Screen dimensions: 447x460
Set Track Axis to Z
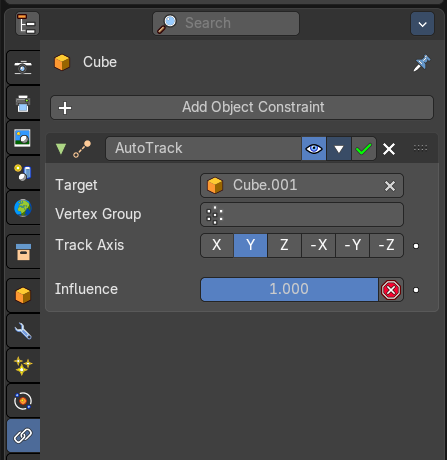tap(284, 245)
